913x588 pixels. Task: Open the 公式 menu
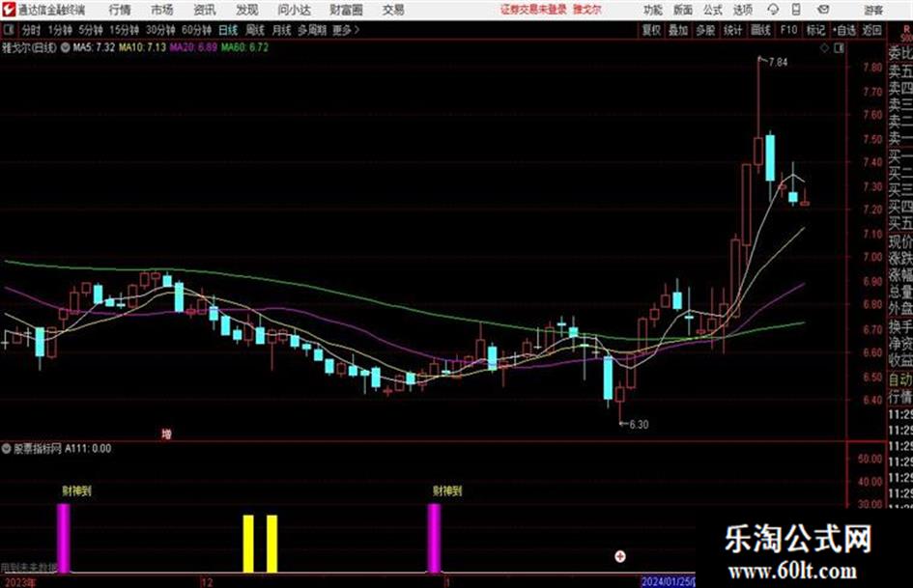(x=713, y=10)
